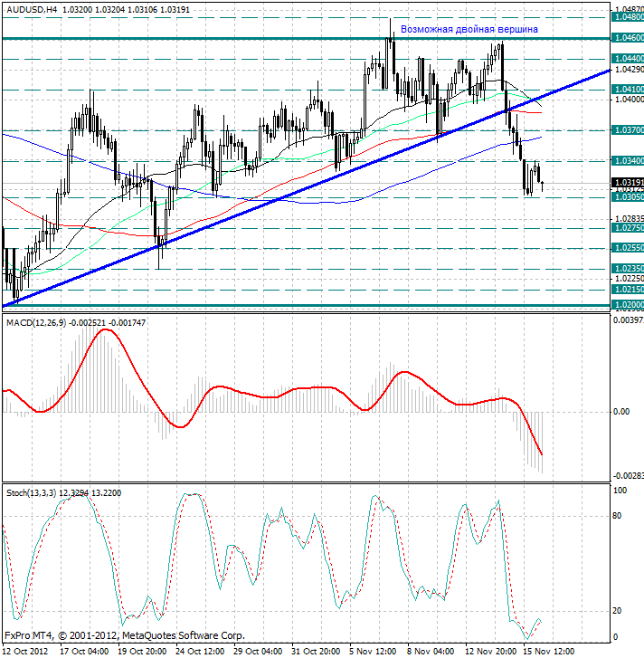Select the 'Возможная двойная вершина' annotation label
This screenshot has width=644, height=658.
[469, 29]
